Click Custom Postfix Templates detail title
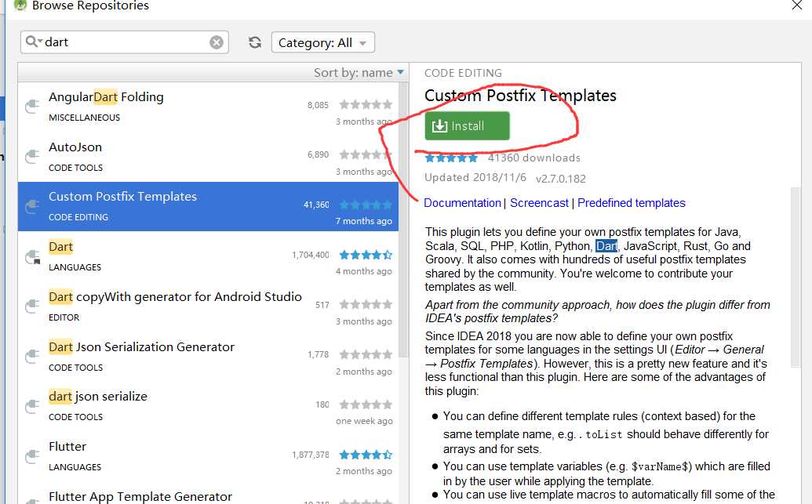This screenshot has height=504, width=812. [x=520, y=95]
